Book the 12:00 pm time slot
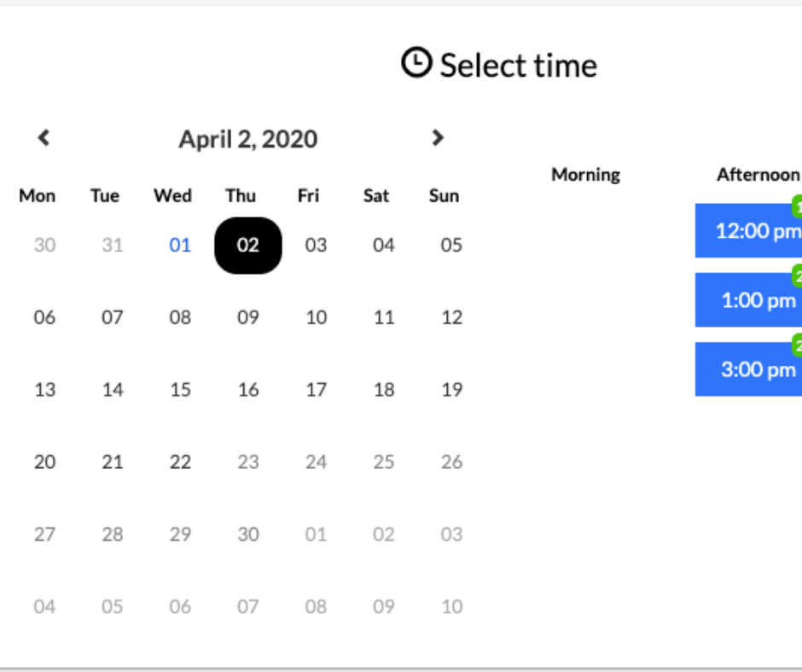The width and height of the screenshot is (802, 672). pyautogui.click(x=748, y=230)
